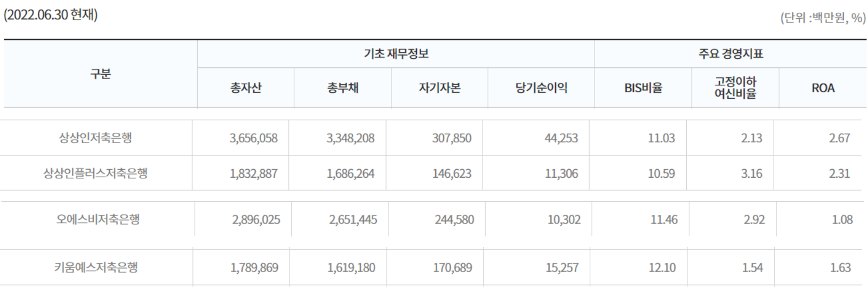Click total assets value 3,656,058
The image size is (868, 293).
[254, 138]
